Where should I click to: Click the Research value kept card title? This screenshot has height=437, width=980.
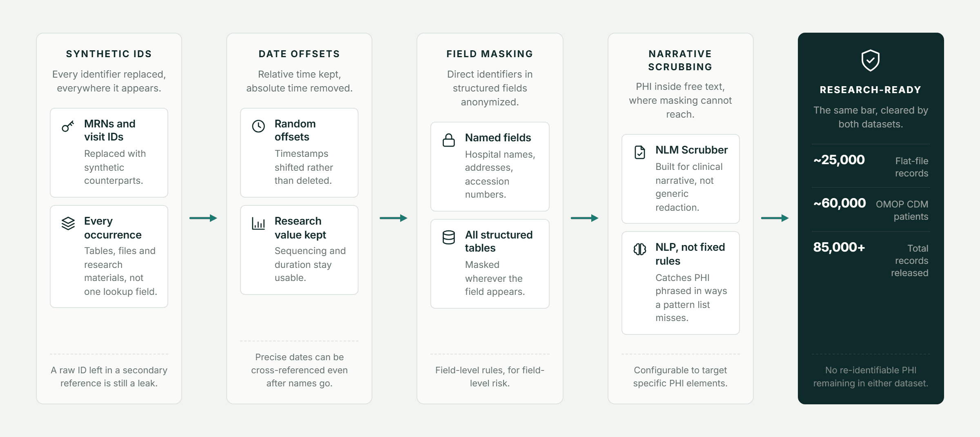pos(301,228)
